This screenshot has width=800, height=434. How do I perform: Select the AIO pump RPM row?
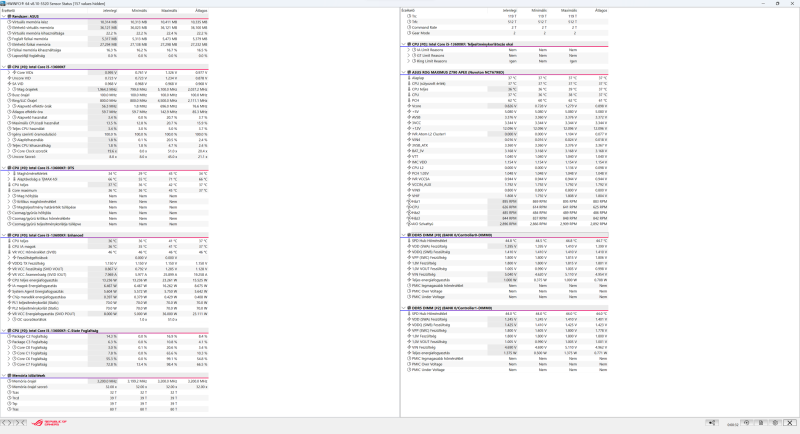[505, 224]
